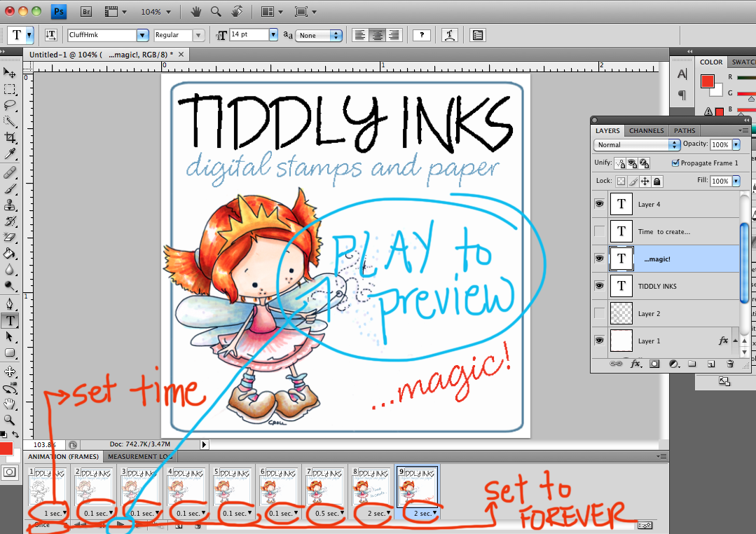
Task: Switch to the Swatches tab
Action: pyautogui.click(x=742, y=62)
